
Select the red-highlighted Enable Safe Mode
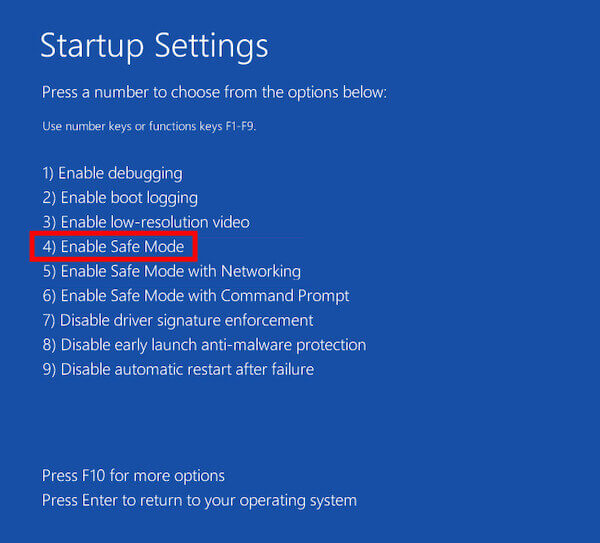tap(113, 246)
